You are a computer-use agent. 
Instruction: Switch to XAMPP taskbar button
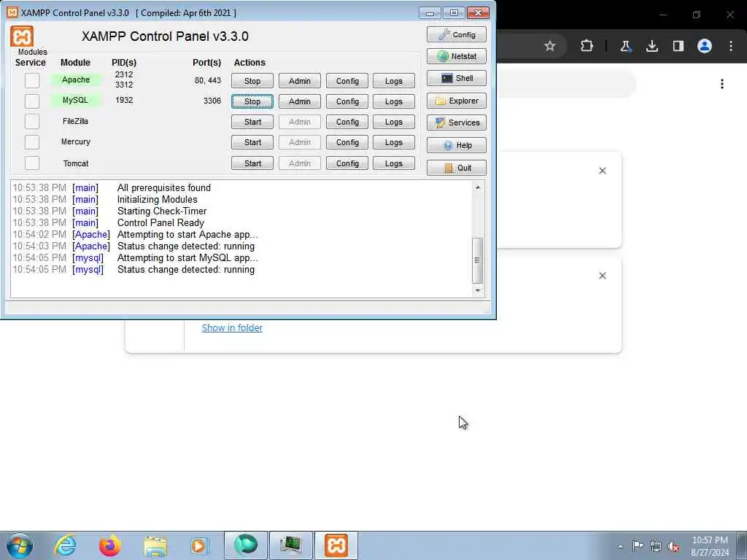[x=336, y=545]
